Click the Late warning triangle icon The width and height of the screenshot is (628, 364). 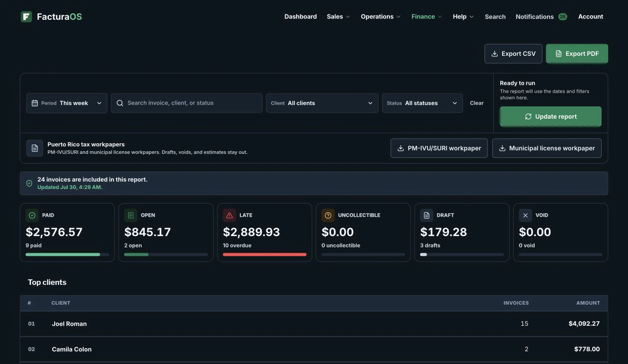point(229,215)
